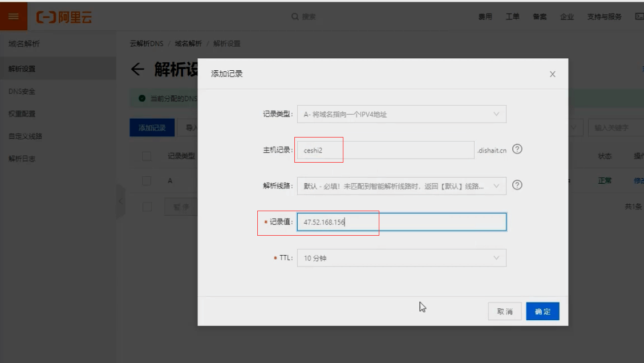Click the 记录值 input field
644x363 pixels.
point(402,222)
